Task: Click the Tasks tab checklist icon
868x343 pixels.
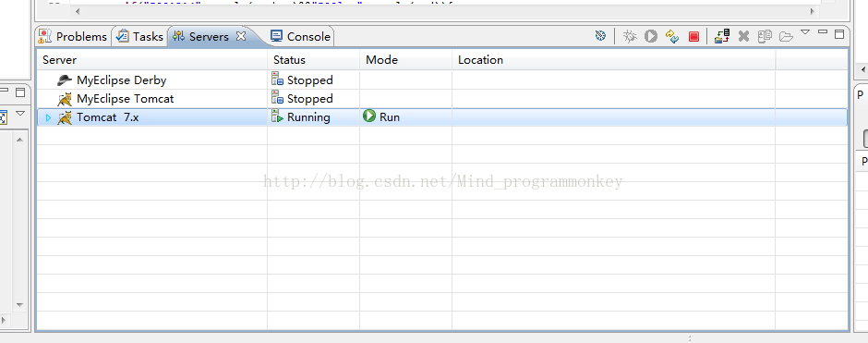Action: click(123, 37)
